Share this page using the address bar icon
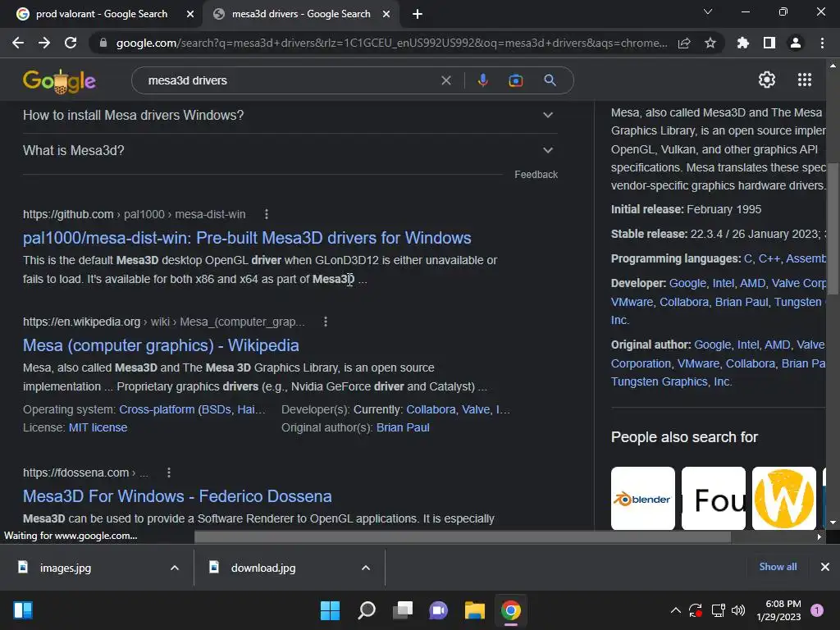The width and height of the screenshot is (840, 630). click(684, 43)
